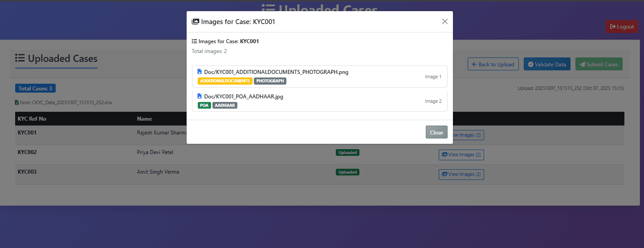Click the file icon beside the AADHAAR.jpg name
Screen dimensions: 644x248
click(200, 96)
